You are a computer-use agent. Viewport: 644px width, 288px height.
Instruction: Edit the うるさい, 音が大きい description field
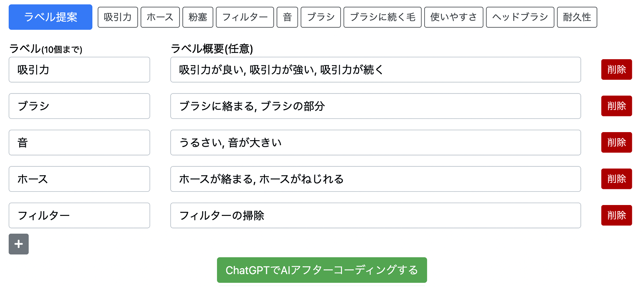tap(376, 143)
